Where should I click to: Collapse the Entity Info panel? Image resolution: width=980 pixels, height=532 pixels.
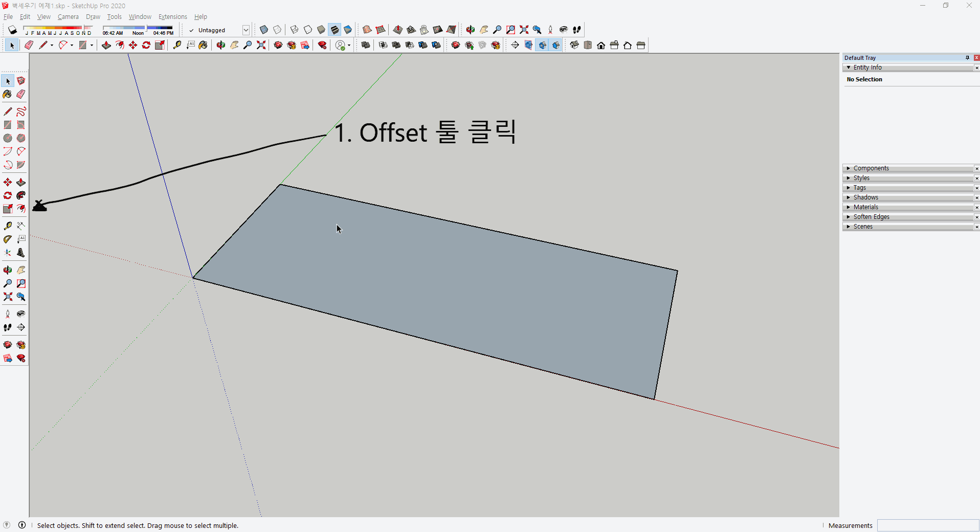click(x=848, y=67)
